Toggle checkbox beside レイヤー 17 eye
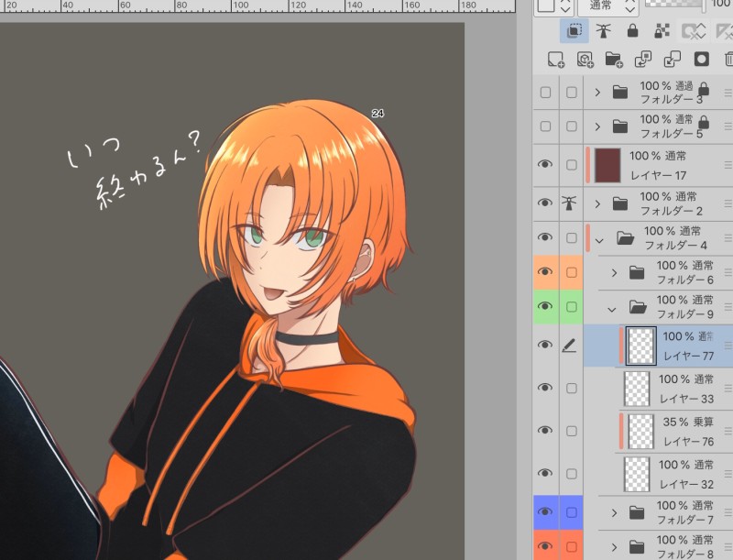 [571, 165]
